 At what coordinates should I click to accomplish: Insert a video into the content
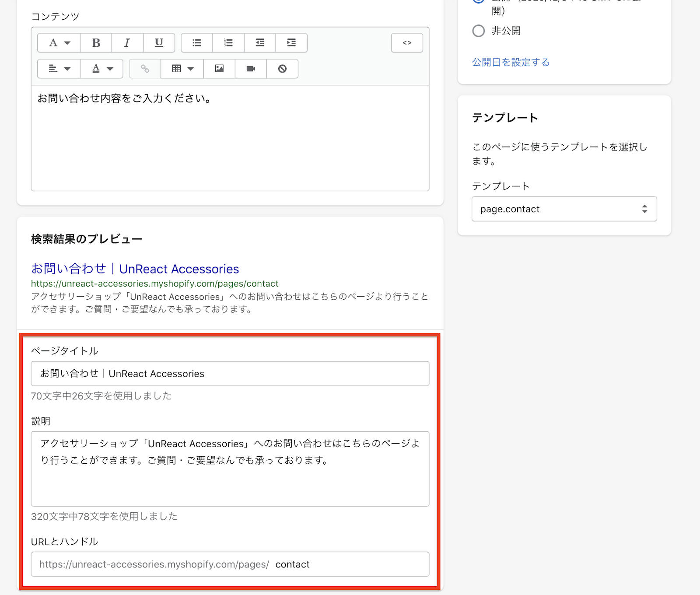pyautogui.click(x=251, y=69)
